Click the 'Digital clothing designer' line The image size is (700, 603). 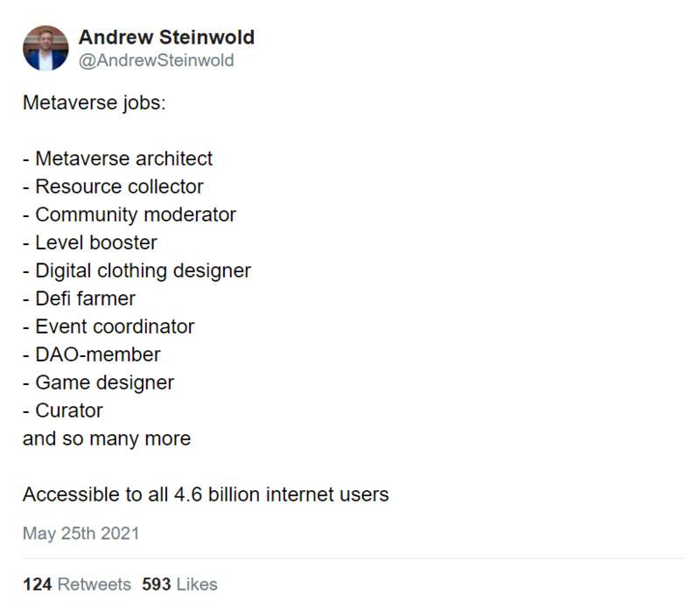point(137,271)
